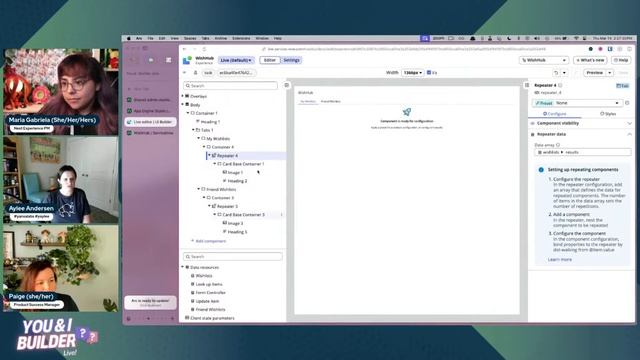Select the Friend Wishlists tab in canvas

coord(331,101)
